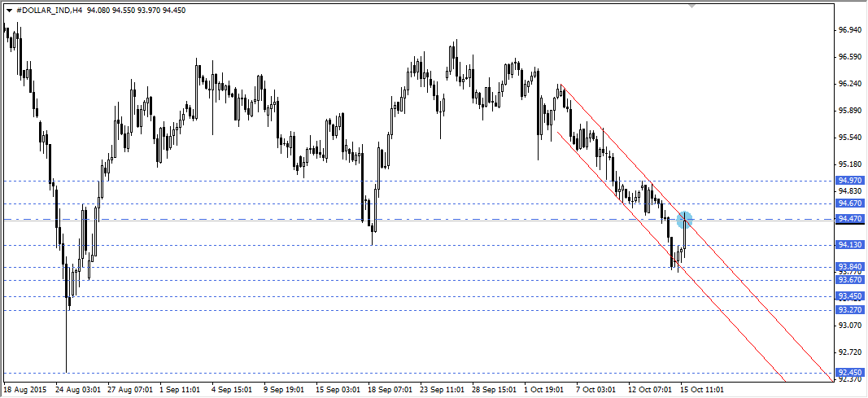Click the 93.450 price level label
This screenshot has width=868, height=398.
[849, 296]
